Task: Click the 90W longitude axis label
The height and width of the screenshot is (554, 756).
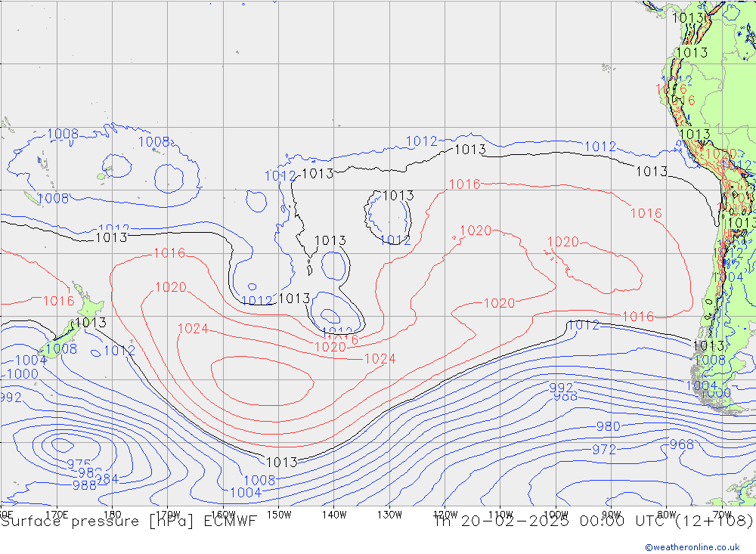Action: click(x=612, y=515)
